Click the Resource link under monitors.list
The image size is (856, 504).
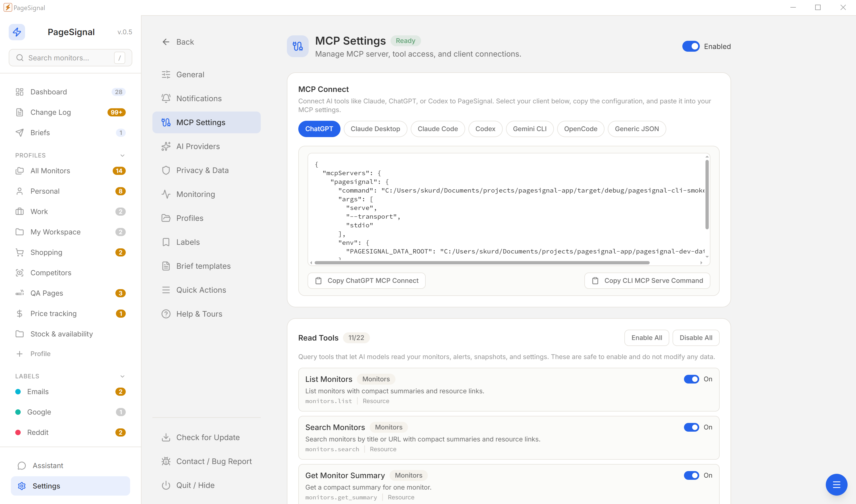point(376,401)
